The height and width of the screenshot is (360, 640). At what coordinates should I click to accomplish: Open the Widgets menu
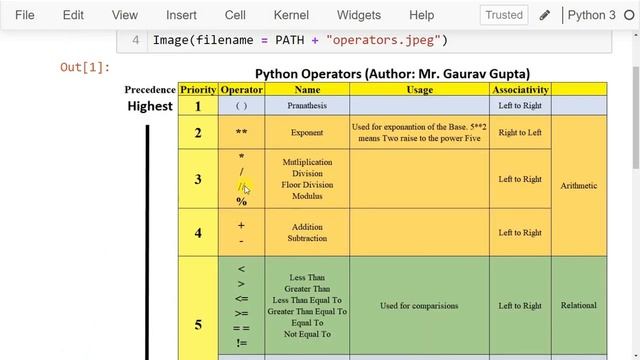click(x=359, y=15)
